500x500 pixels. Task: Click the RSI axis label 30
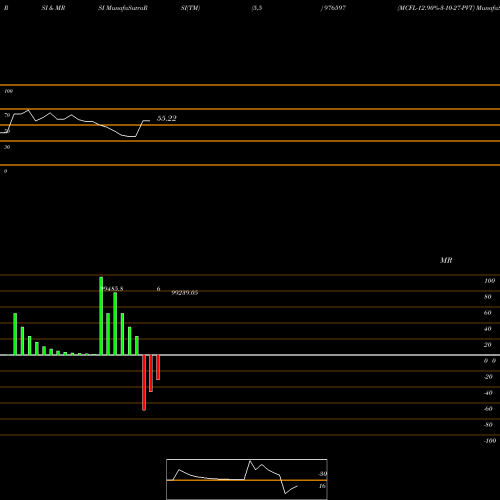[x=7, y=147]
